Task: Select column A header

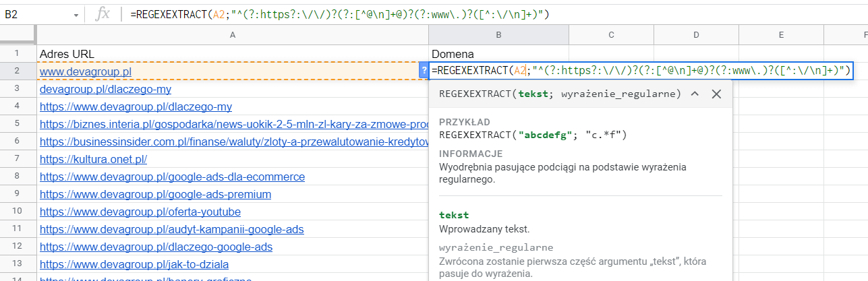Action: [233, 35]
